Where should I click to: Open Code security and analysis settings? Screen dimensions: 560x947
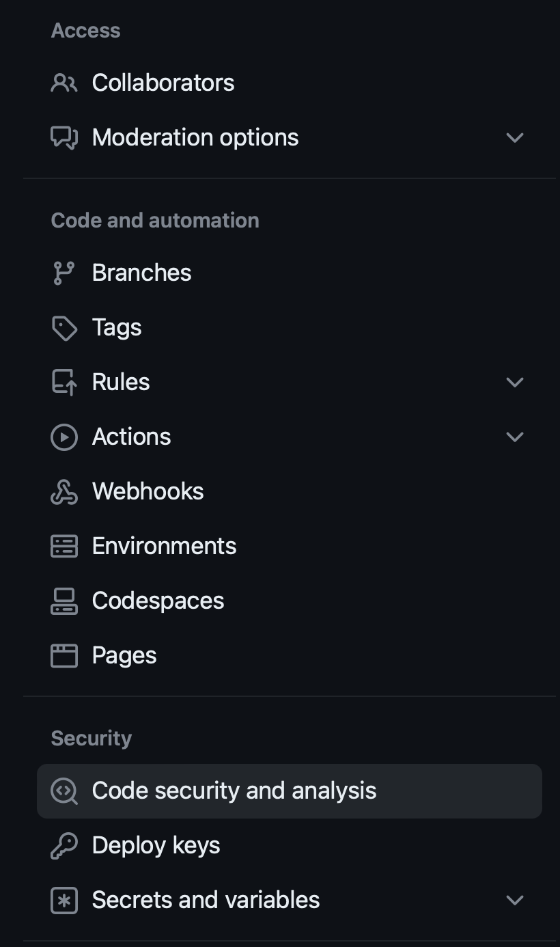(x=234, y=791)
